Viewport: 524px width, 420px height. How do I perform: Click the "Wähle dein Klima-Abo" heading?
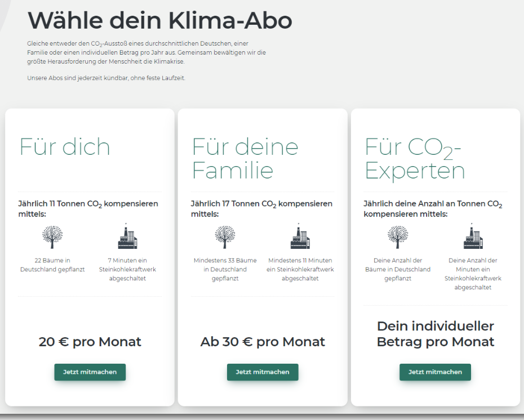click(x=159, y=21)
